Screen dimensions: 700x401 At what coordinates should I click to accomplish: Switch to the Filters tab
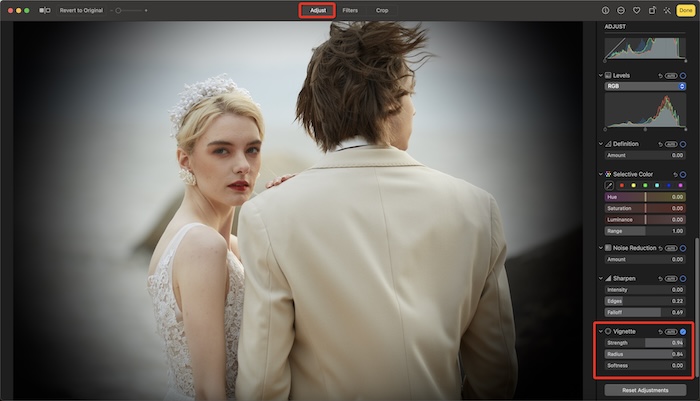[x=350, y=10]
